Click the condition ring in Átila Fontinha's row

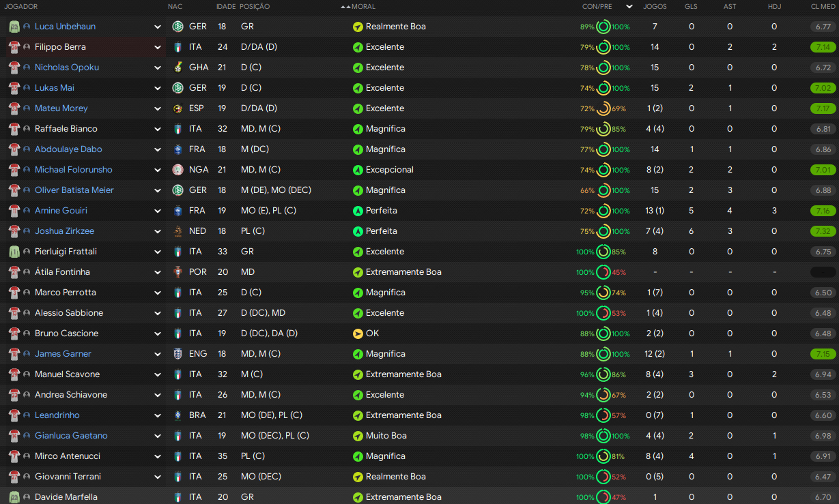(x=603, y=272)
